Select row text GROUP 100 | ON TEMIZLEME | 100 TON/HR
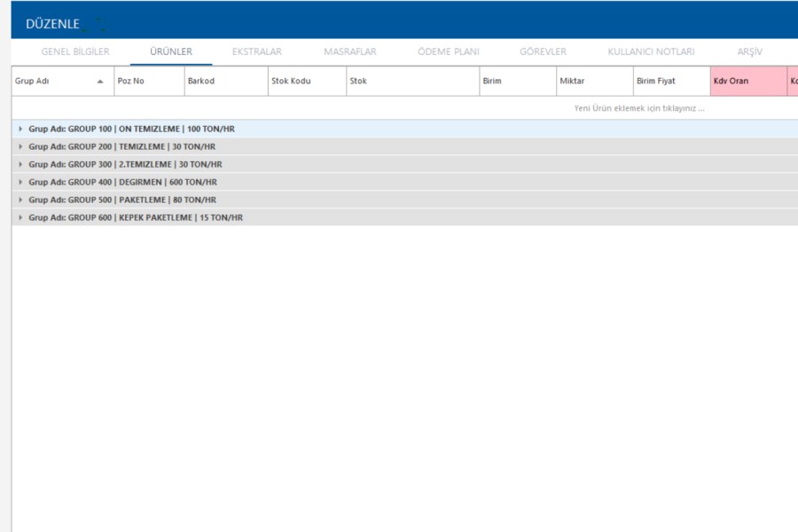Image resolution: width=798 pixels, height=532 pixels. (151, 129)
